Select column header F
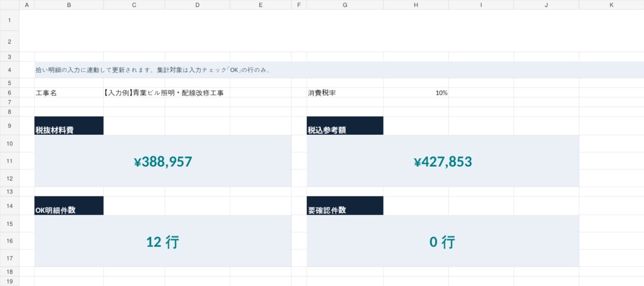Image resolution: width=644 pixels, height=286 pixels. click(x=299, y=5)
